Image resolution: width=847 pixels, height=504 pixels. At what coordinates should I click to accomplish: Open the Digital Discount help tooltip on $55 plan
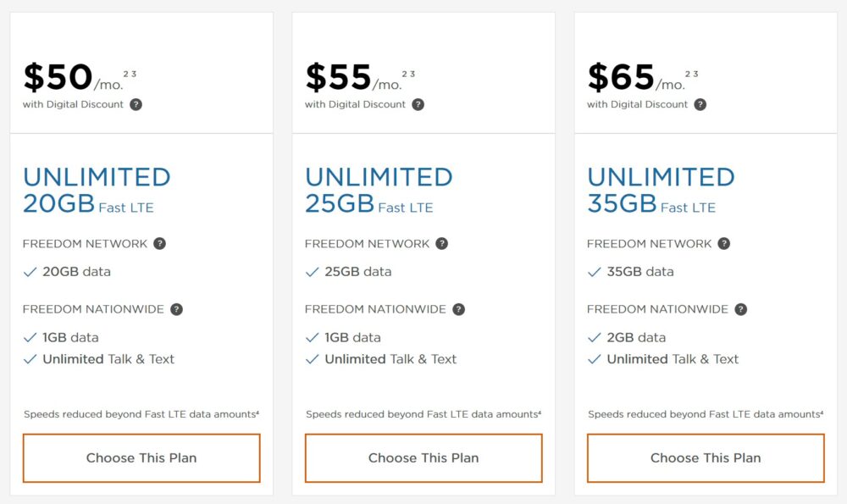[419, 105]
